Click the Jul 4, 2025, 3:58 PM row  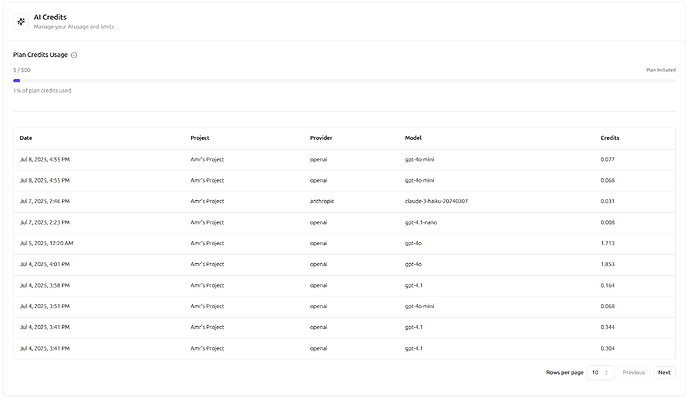click(x=45, y=285)
